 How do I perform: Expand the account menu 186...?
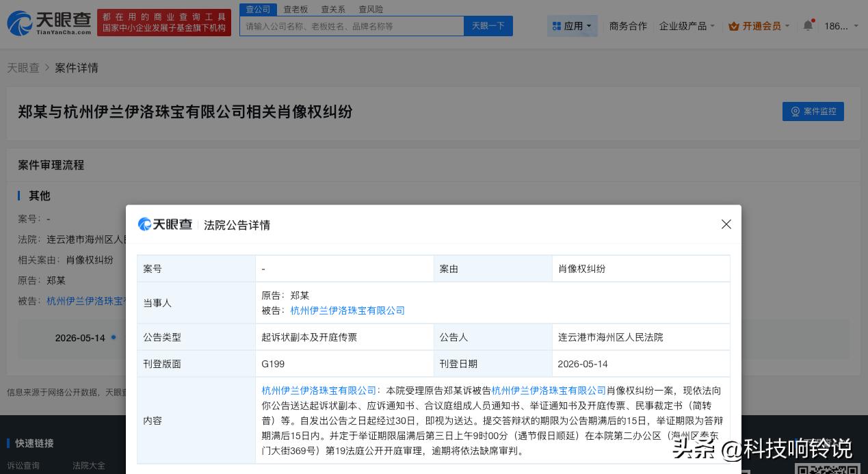click(841, 26)
